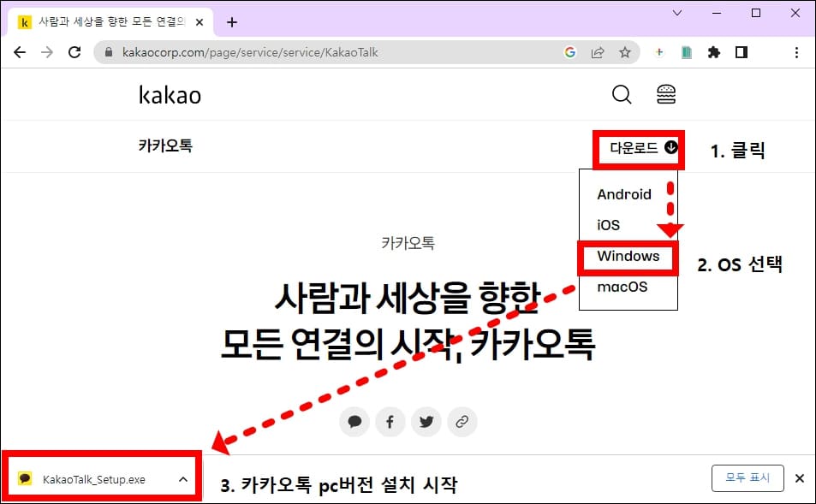Copy the page link using the link icon
Viewport: 816px width, 504px height.
462,421
